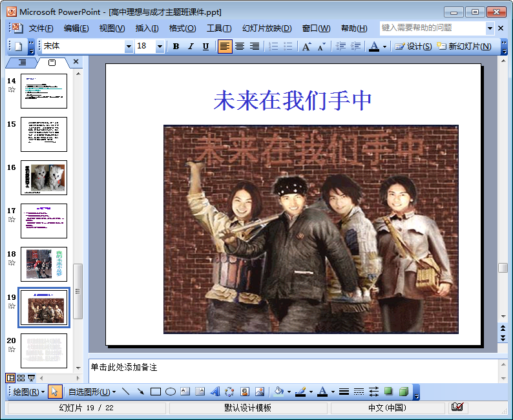
Task: Switch to Slide Sorter view icon
Action: 21,378
